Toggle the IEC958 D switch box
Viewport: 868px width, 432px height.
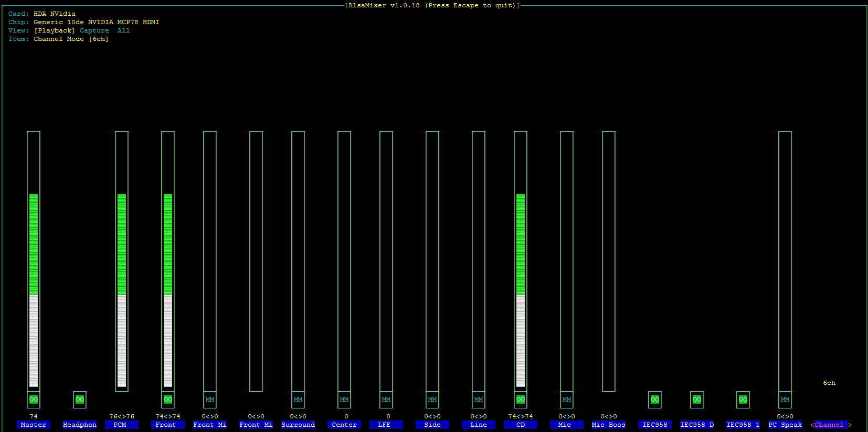pyautogui.click(x=697, y=399)
